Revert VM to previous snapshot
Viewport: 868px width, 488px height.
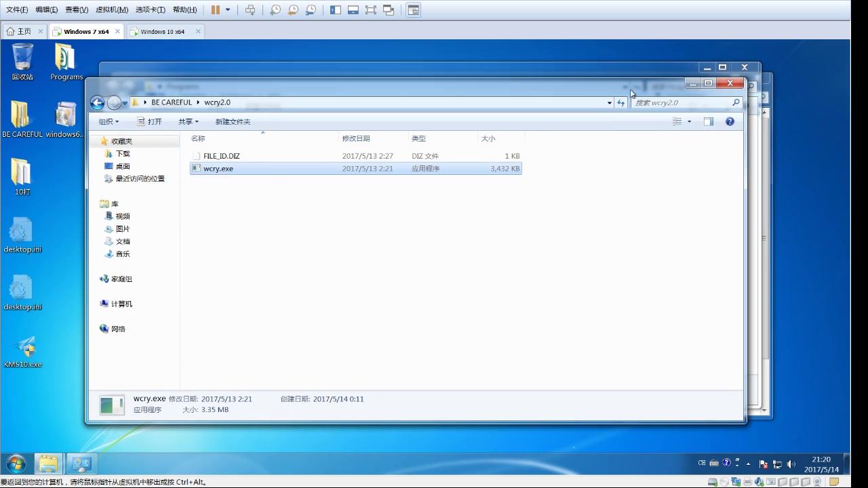[x=293, y=10]
